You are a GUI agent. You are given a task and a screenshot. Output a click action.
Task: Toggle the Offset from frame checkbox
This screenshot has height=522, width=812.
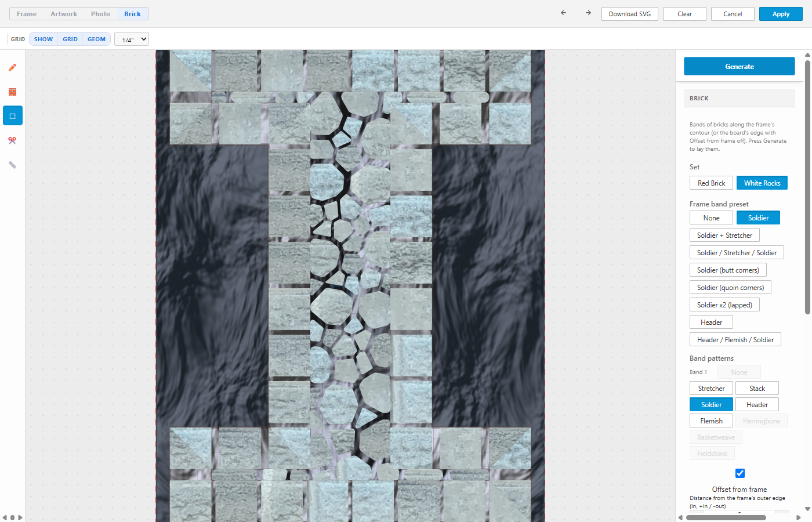pyautogui.click(x=739, y=473)
